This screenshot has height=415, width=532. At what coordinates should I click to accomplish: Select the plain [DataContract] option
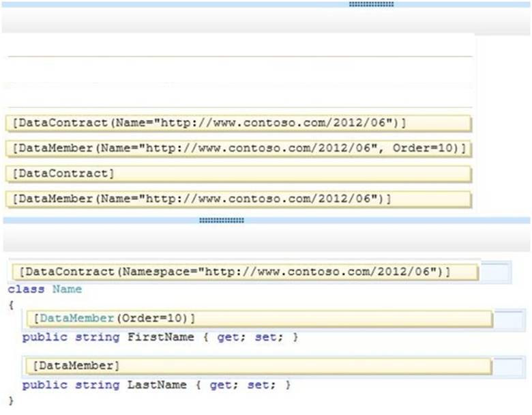(237, 173)
